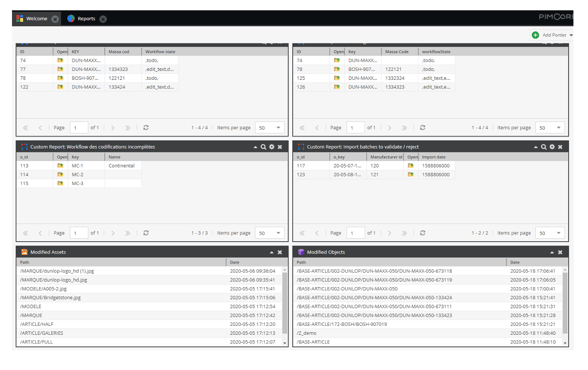
Task: Go to next page in Workflow des codifications report
Action: (x=113, y=233)
